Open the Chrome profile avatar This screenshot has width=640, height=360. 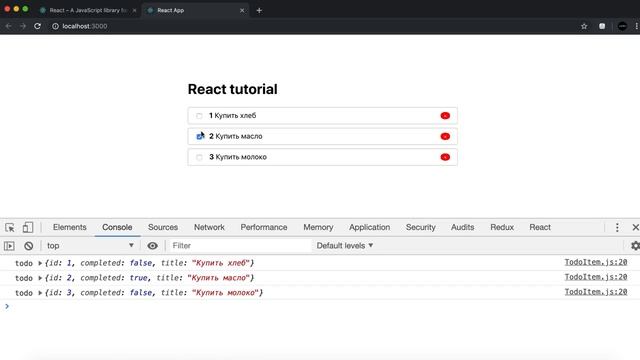pyautogui.click(x=622, y=26)
